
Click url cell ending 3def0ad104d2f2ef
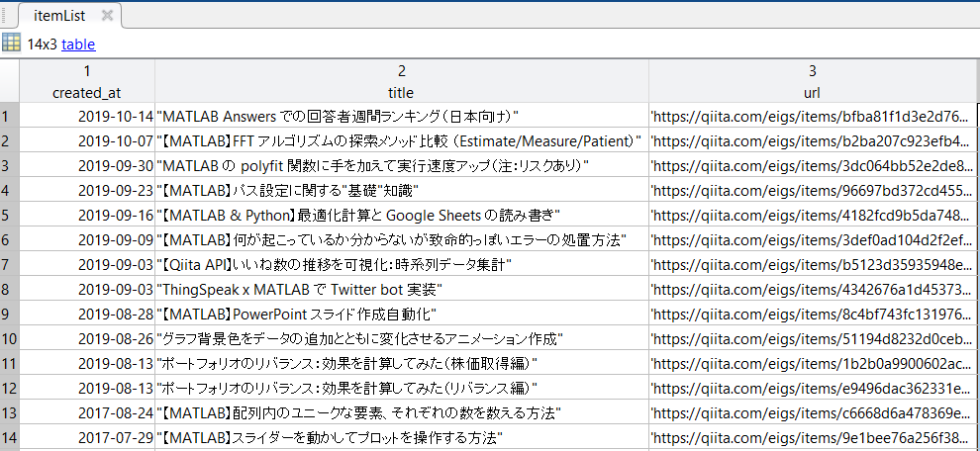813,239
